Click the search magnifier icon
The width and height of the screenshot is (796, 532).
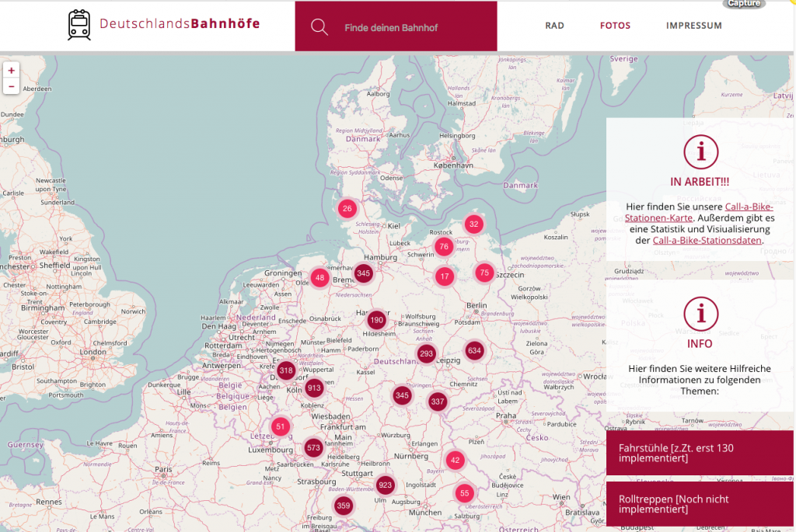pyautogui.click(x=319, y=27)
